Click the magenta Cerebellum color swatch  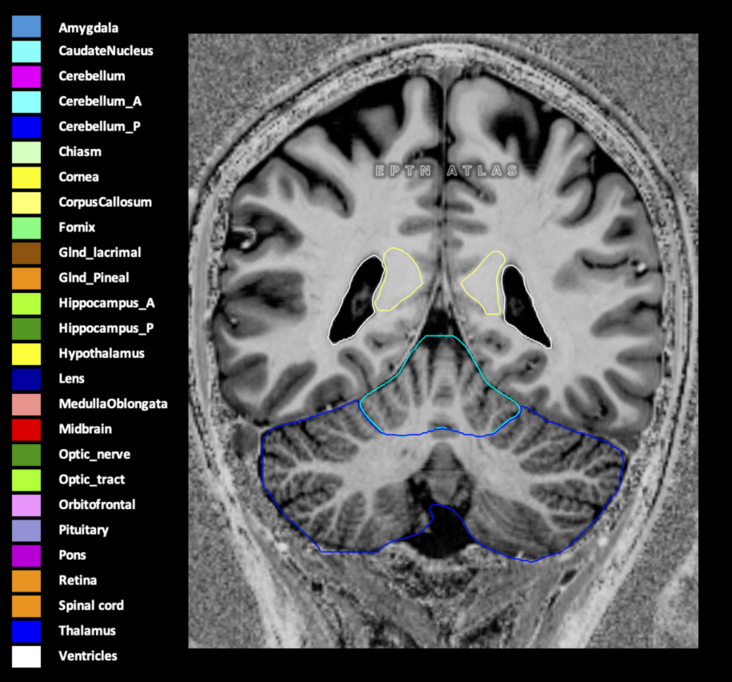(26, 77)
